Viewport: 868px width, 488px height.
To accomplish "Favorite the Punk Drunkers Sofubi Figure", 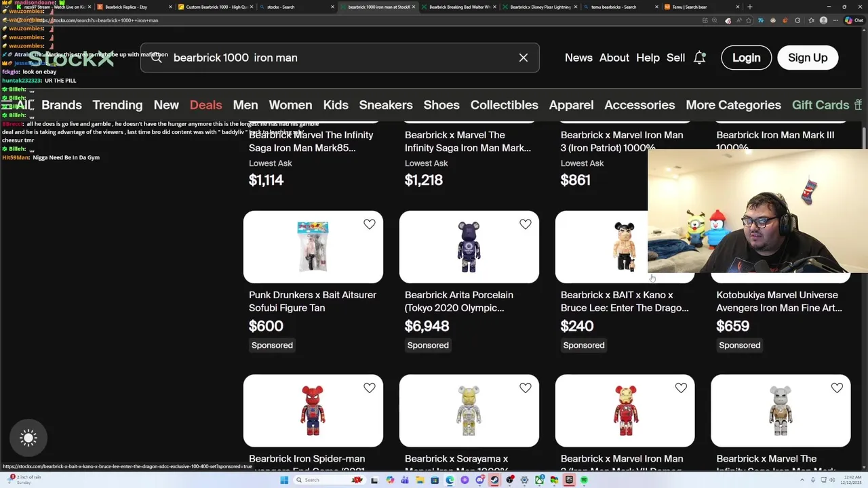I will [370, 224].
